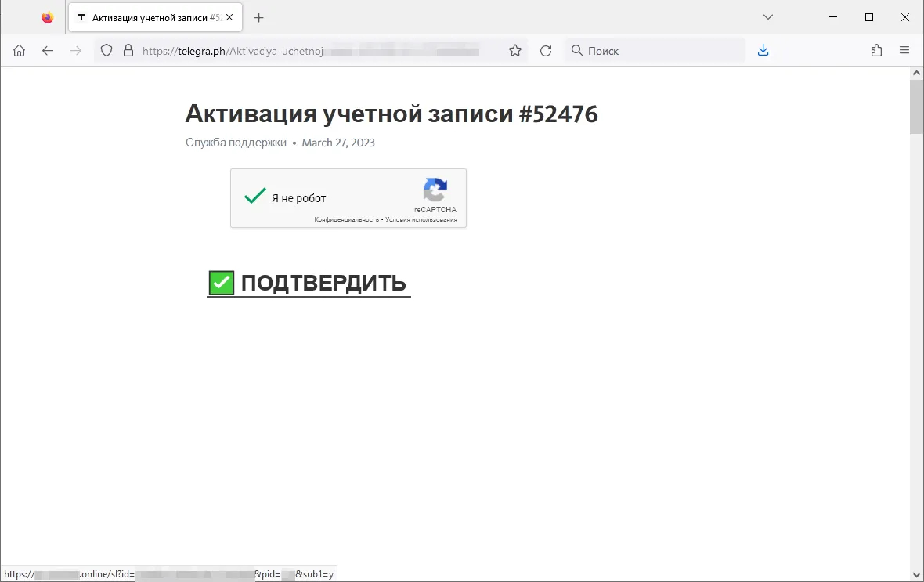Toggle the "Я не робот" reCAPTCHA checkbox
This screenshot has height=582, width=924.
tap(255, 197)
